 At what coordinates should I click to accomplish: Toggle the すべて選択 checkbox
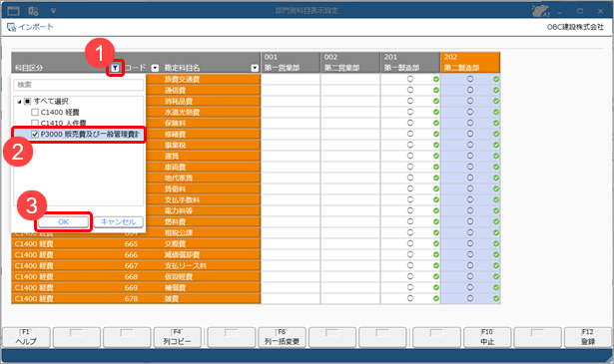click(27, 102)
